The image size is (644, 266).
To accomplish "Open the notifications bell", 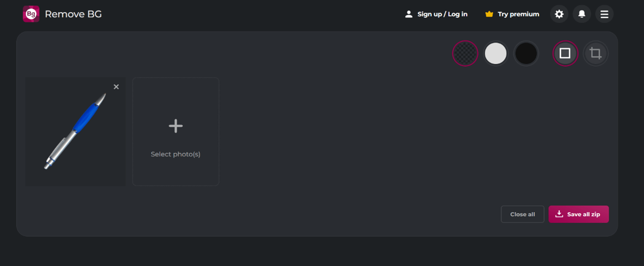I will (x=582, y=14).
